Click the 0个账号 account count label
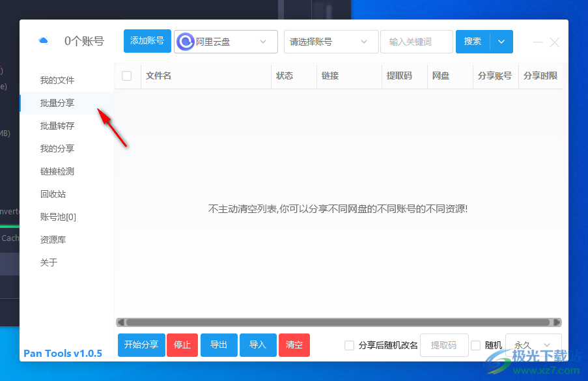Viewport: 588px width, 381px height. (x=85, y=41)
